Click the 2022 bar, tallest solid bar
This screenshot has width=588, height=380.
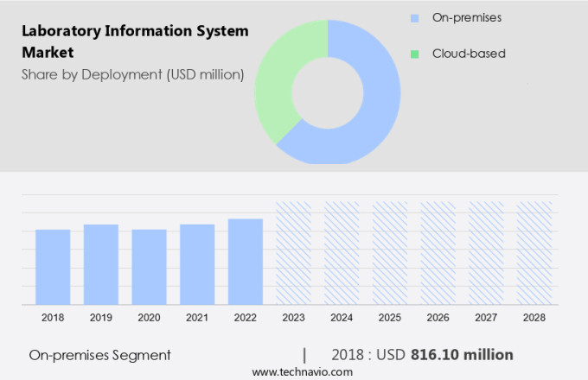click(x=246, y=261)
